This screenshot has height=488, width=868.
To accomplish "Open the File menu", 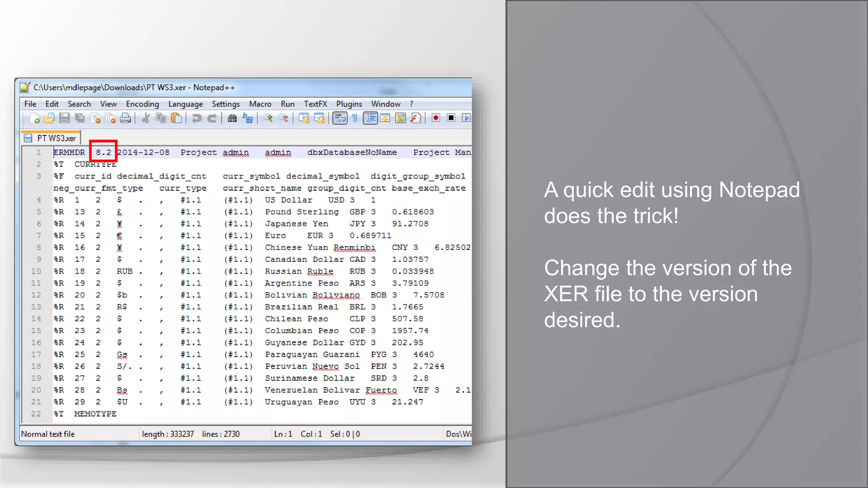I will point(30,104).
